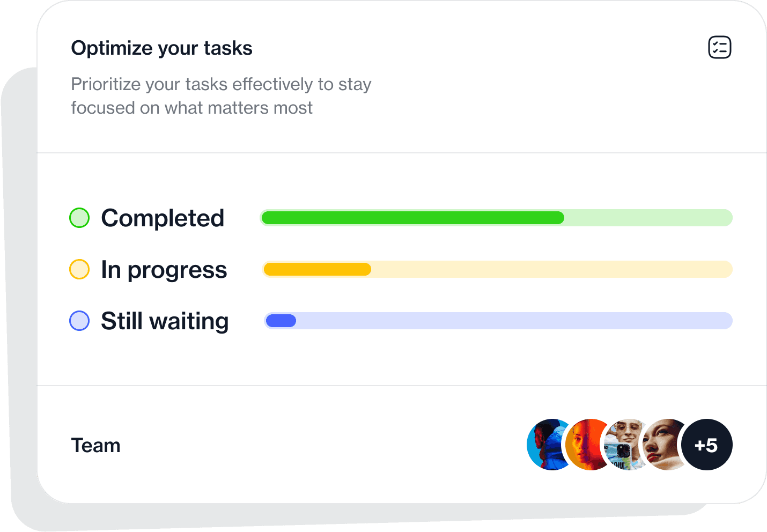The height and width of the screenshot is (532, 767).
Task: Click the Team label
Action: (x=96, y=445)
